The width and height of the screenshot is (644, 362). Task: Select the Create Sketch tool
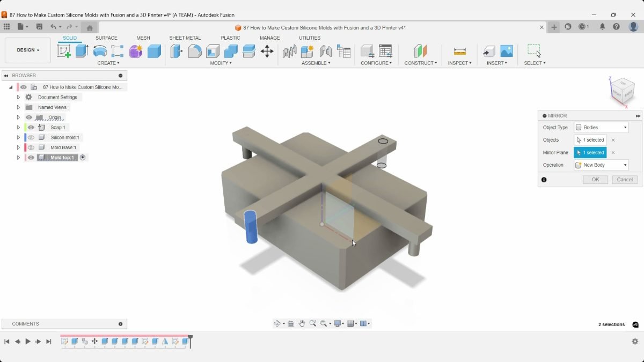64,51
